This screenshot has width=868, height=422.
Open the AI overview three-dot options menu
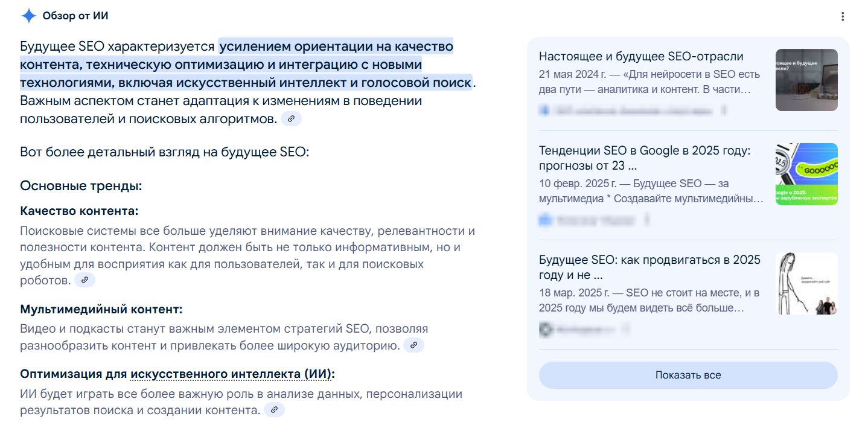[x=843, y=17]
